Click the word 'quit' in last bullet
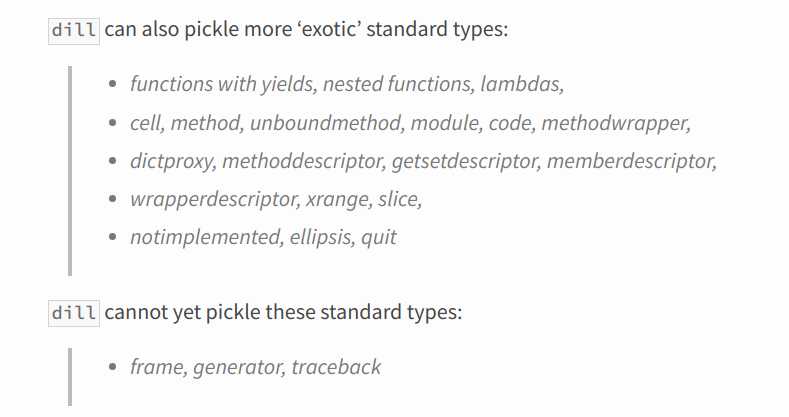This screenshot has height=417, width=789. coord(379,237)
